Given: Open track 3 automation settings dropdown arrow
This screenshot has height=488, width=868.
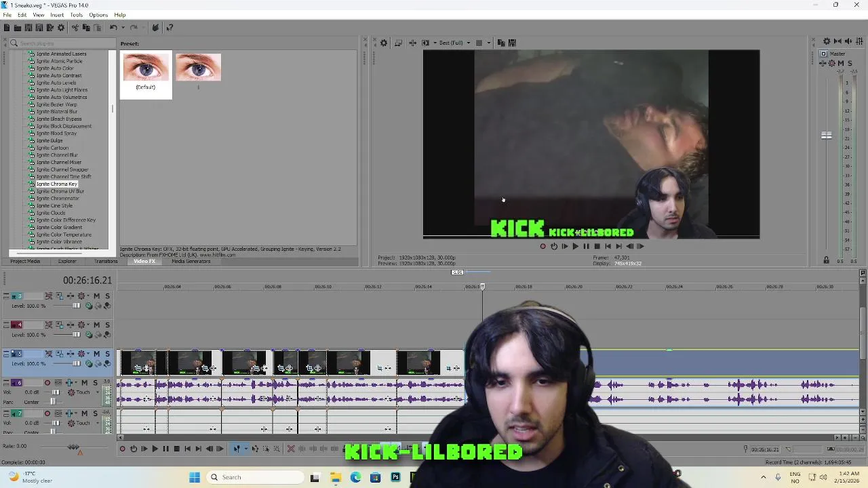Looking at the screenshot, I should (x=88, y=296).
